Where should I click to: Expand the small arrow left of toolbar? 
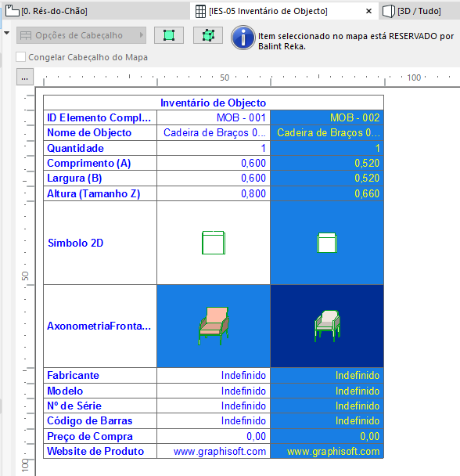[7, 33]
